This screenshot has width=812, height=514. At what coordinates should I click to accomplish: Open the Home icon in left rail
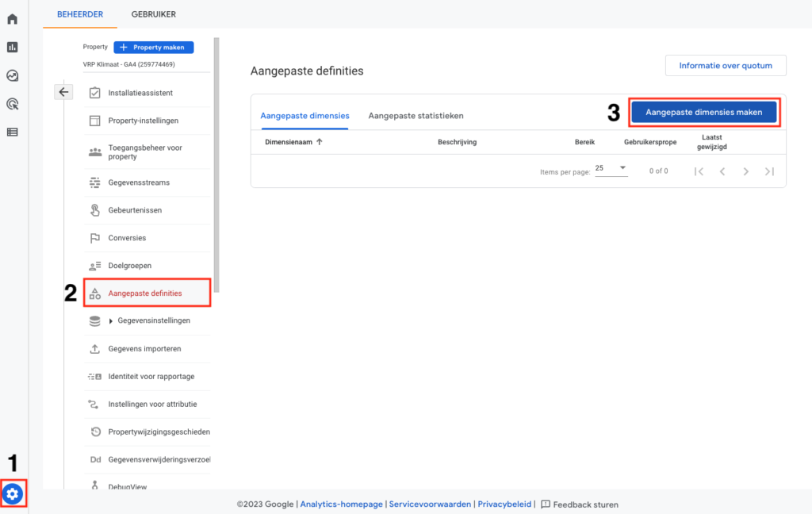(13, 19)
